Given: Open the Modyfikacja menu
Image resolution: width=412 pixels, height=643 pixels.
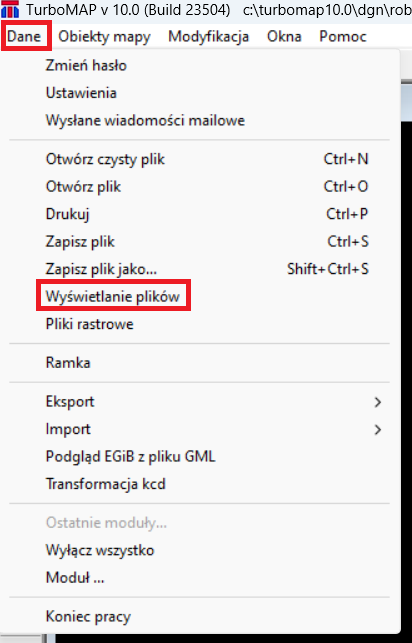Looking at the screenshot, I should point(208,36).
